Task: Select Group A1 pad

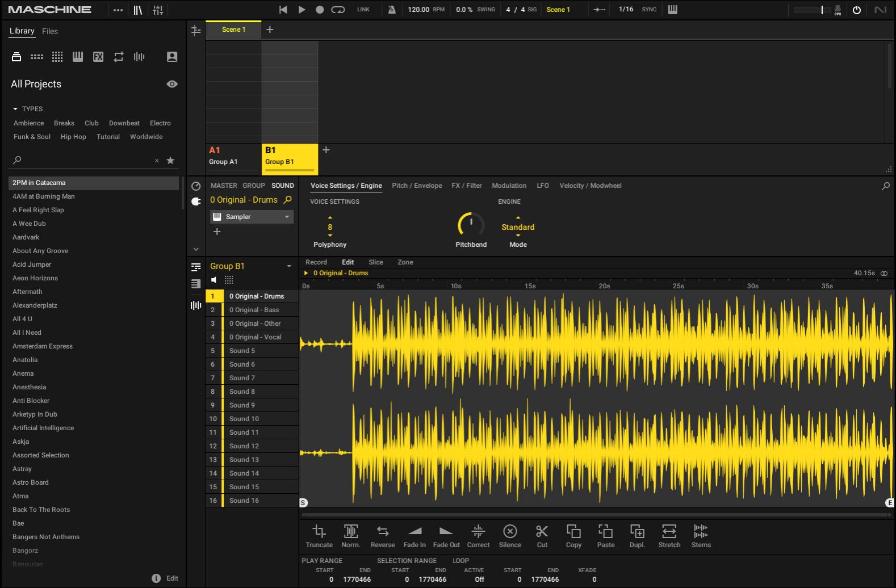Action: coord(233,159)
